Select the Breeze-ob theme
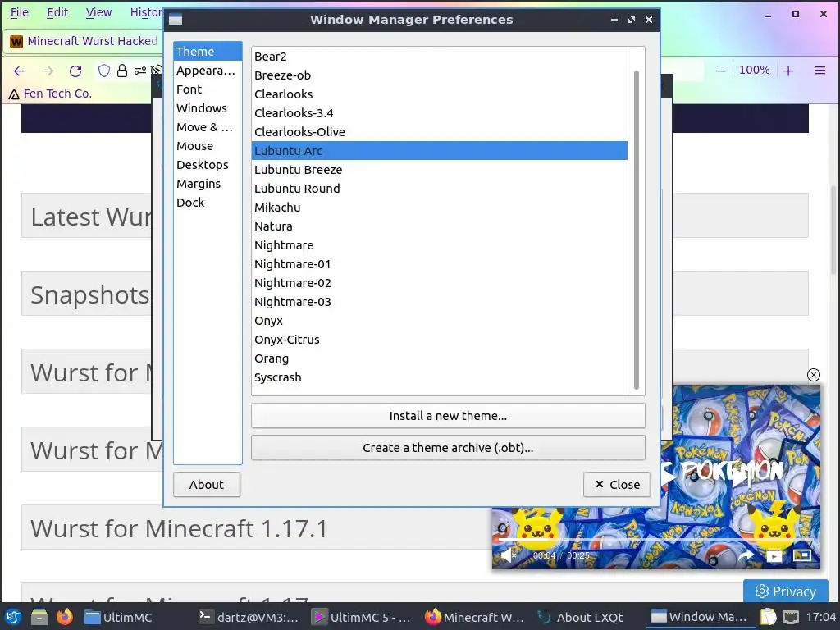840x630 pixels. (x=440, y=75)
